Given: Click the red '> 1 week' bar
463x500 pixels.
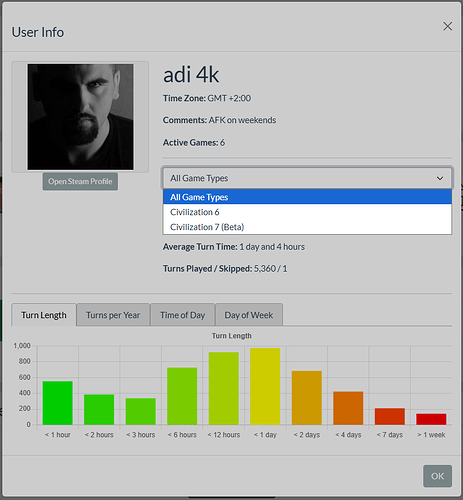Looking at the screenshot, I should pos(431,419).
